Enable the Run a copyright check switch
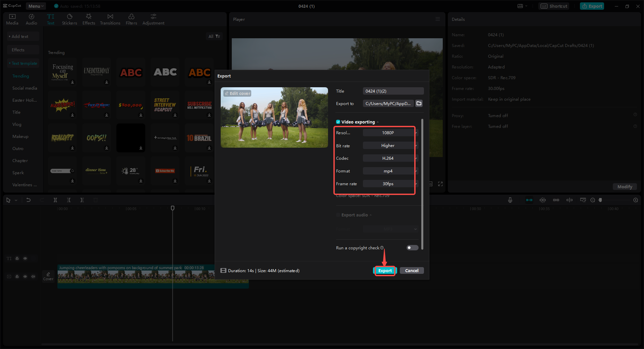 (412, 248)
